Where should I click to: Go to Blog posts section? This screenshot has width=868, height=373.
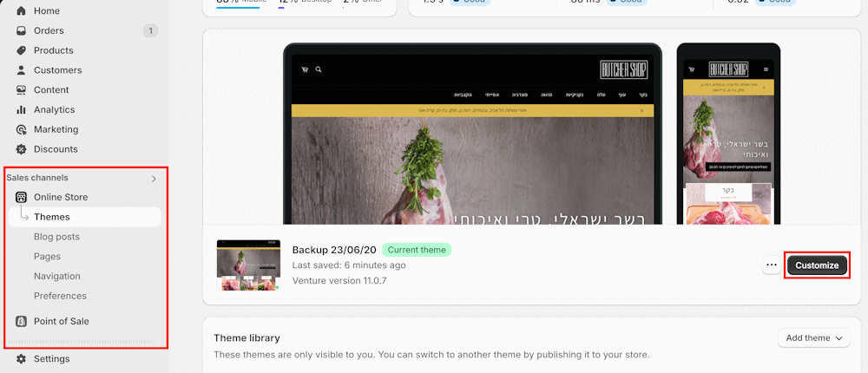56,237
